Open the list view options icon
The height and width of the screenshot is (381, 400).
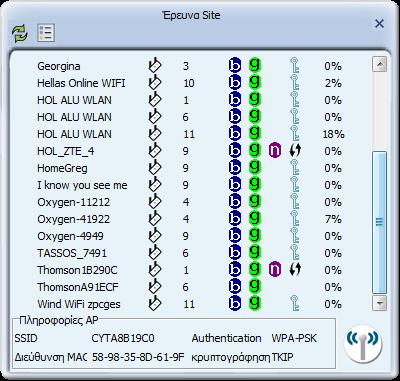pyautogui.click(x=46, y=33)
